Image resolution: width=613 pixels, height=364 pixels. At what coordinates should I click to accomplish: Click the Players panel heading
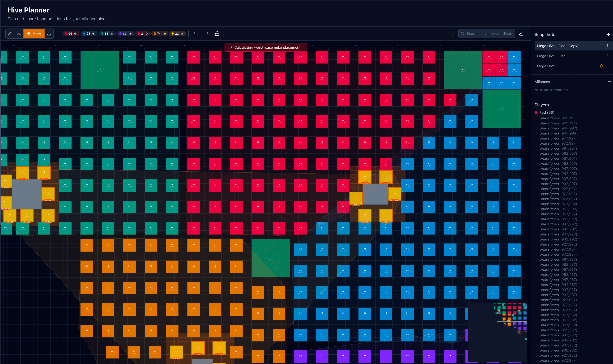point(542,105)
